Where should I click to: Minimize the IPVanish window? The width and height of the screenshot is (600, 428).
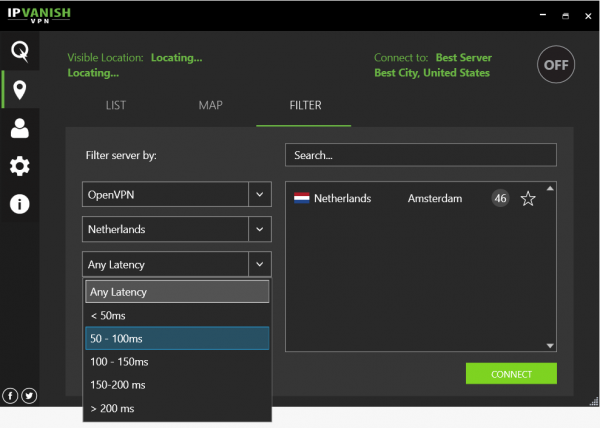(x=543, y=15)
